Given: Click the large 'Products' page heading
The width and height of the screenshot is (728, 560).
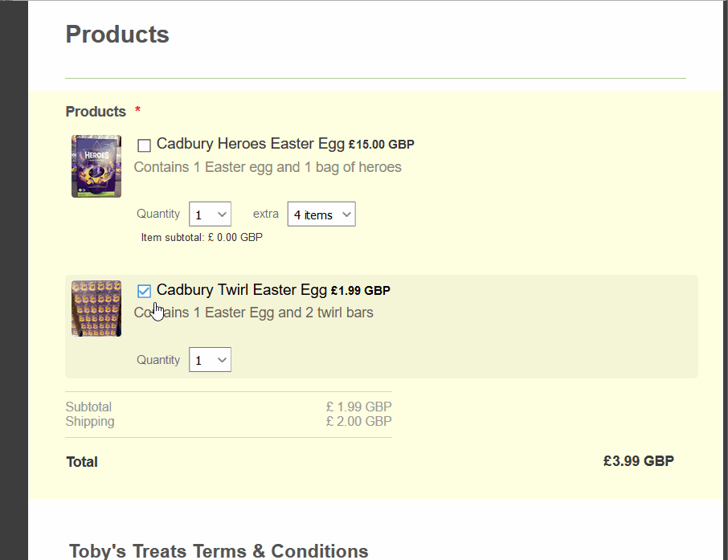Looking at the screenshot, I should [x=117, y=35].
